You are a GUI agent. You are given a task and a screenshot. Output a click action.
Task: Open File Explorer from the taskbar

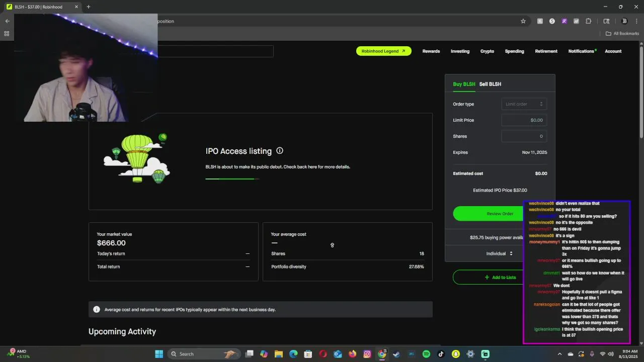[279, 354]
